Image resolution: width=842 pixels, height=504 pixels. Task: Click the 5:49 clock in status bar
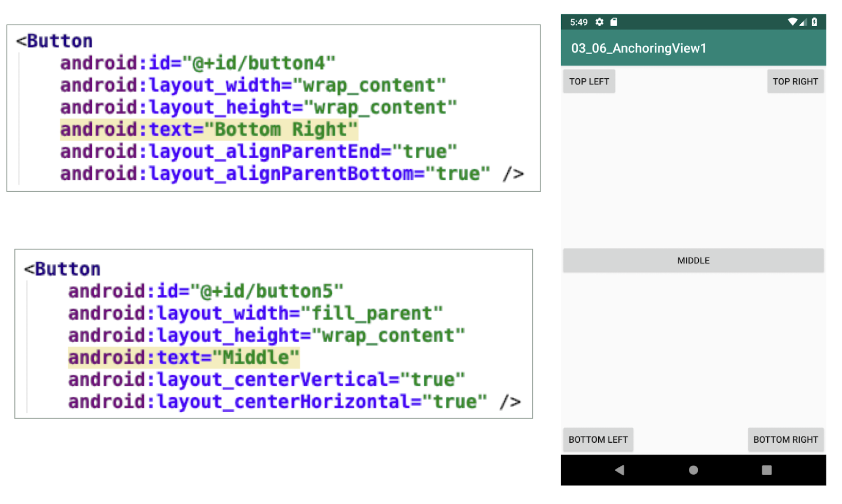click(x=579, y=22)
